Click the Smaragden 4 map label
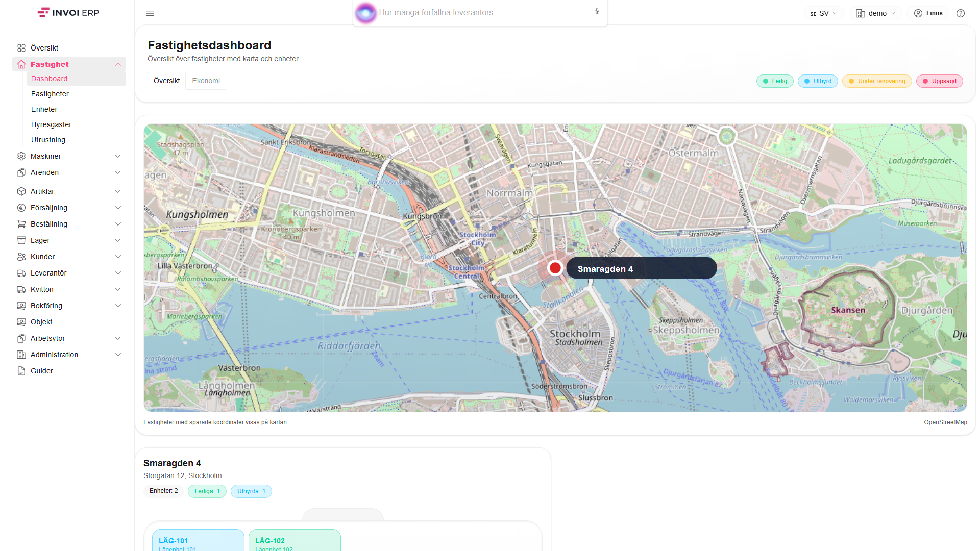Viewport: 980px width, 551px height. [x=641, y=268]
